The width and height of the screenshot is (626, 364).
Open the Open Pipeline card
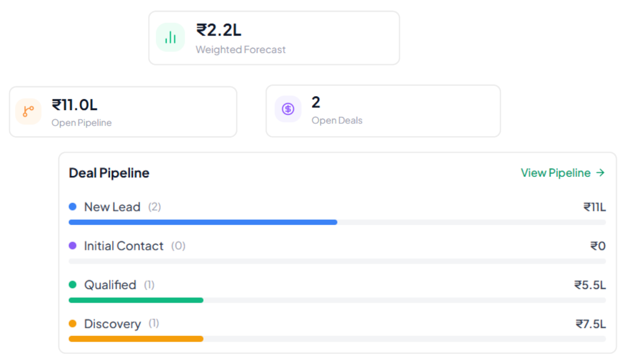point(123,112)
